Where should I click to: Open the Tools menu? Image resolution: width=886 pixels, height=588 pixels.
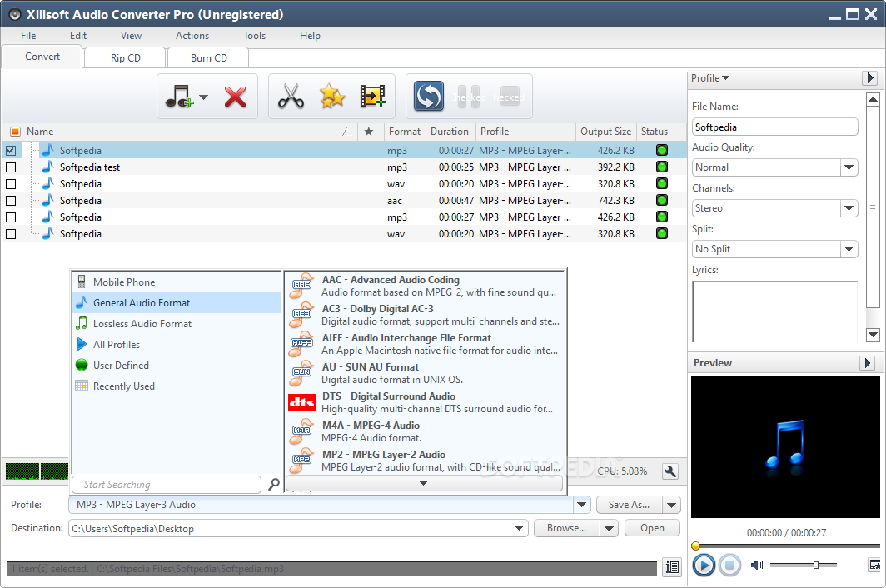point(254,36)
